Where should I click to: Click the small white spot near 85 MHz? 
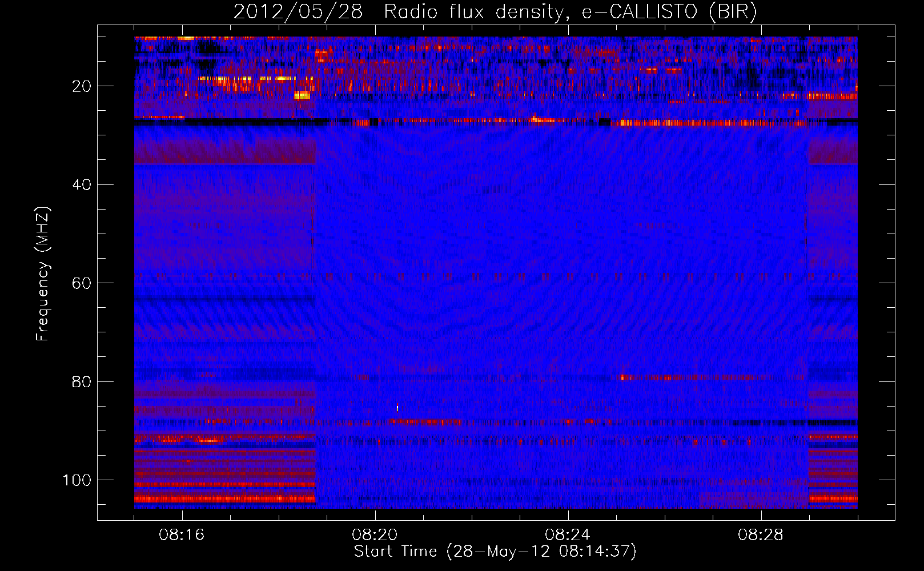coord(397,408)
